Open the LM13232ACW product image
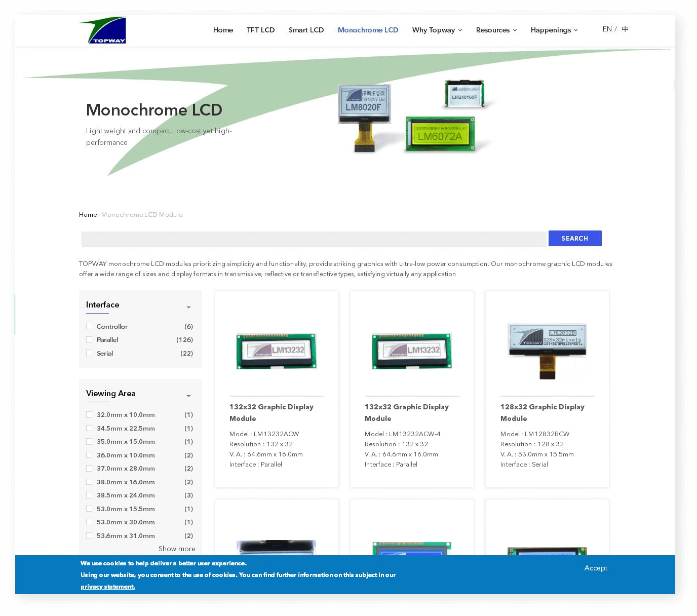Screen dimensions: 697x616 277,351
